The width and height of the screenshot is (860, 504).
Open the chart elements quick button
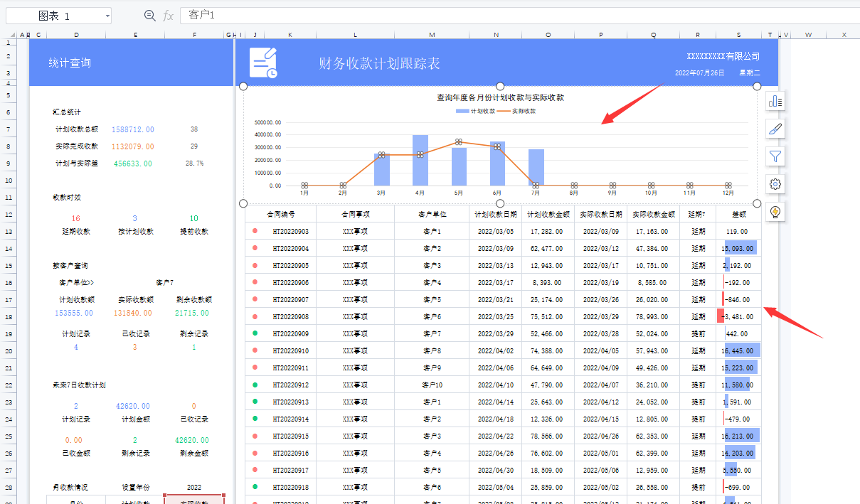click(x=775, y=102)
